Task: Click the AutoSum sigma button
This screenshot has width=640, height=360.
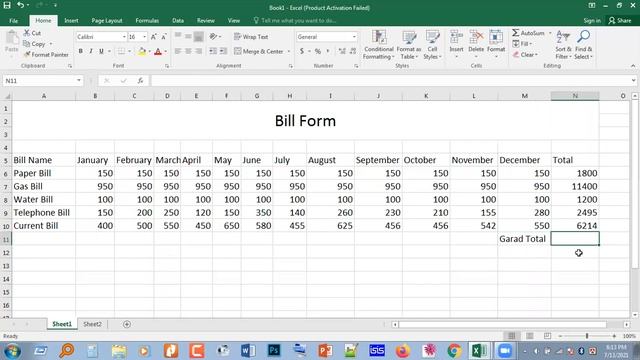Action: [x=529, y=33]
